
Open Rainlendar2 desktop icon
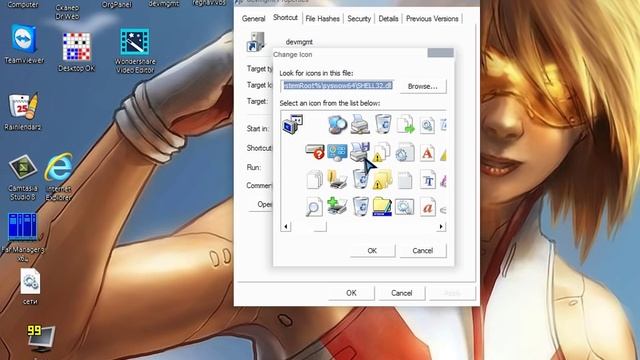(23, 111)
